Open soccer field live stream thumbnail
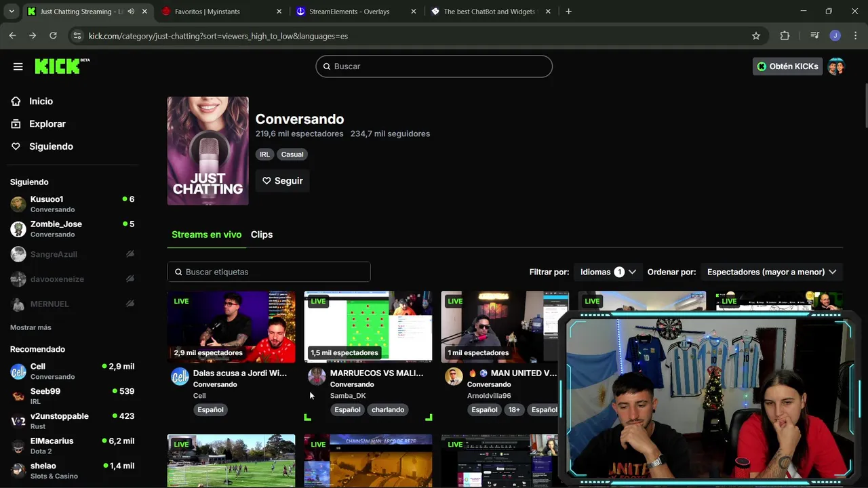The height and width of the screenshot is (488, 868). (x=231, y=461)
